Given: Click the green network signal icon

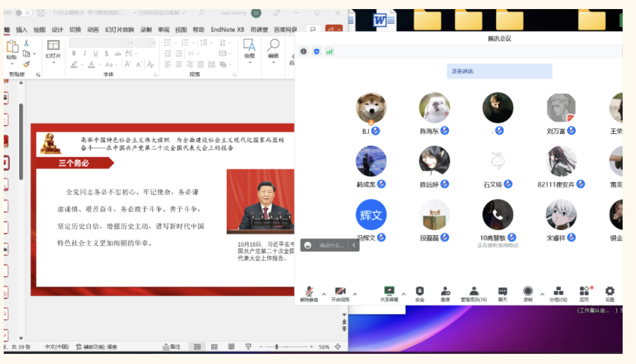Looking at the screenshot, I should pos(329,51).
